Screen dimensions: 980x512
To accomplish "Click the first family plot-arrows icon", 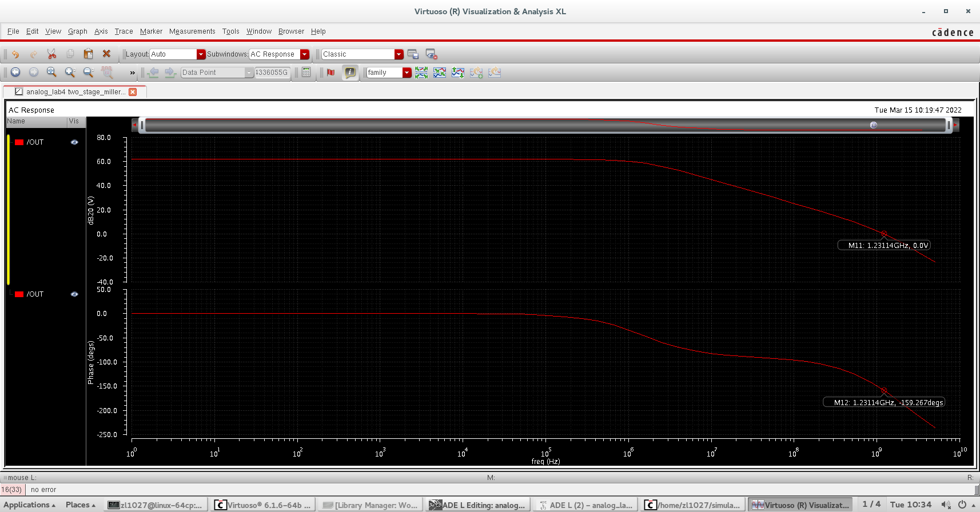I will tap(421, 73).
